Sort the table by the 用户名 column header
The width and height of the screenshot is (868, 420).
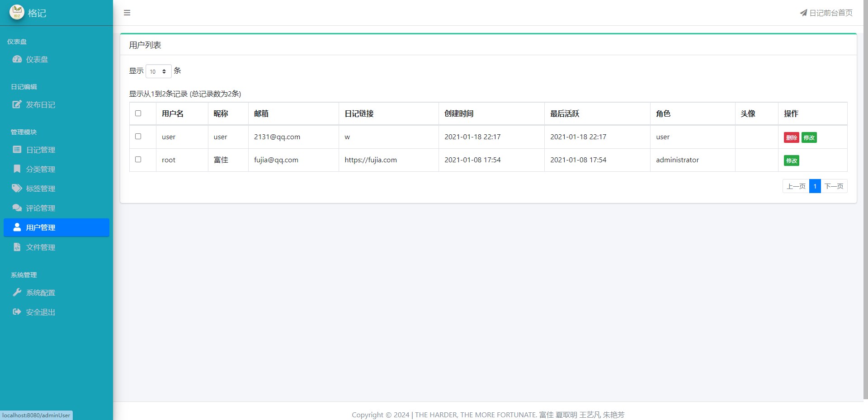(x=173, y=114)
